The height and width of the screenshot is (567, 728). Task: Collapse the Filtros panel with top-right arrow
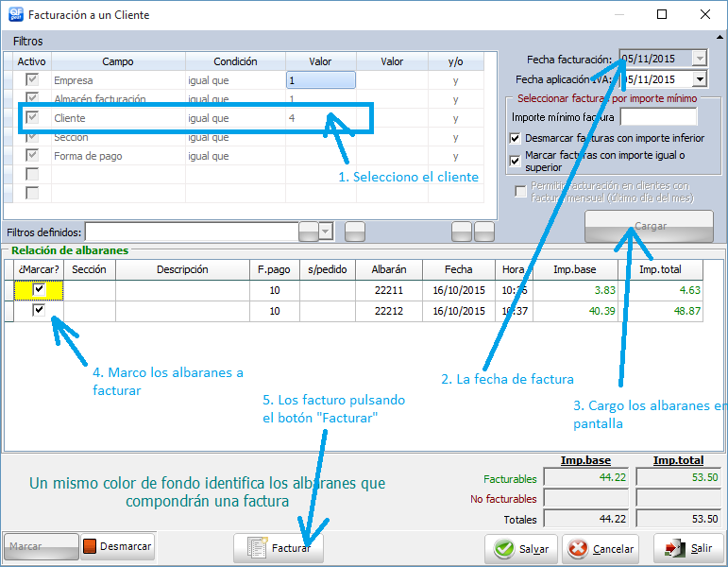tap(720, 37)
